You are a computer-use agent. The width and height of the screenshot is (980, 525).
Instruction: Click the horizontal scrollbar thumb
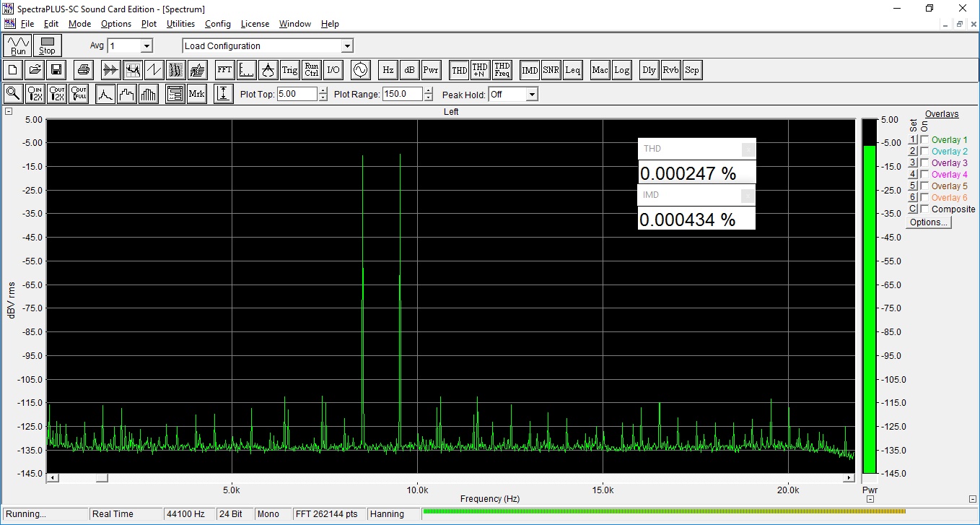102,478
